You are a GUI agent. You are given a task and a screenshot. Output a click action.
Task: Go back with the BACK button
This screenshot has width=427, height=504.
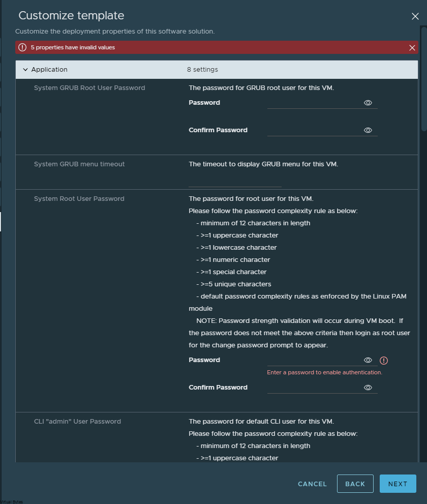coord(355,484)
